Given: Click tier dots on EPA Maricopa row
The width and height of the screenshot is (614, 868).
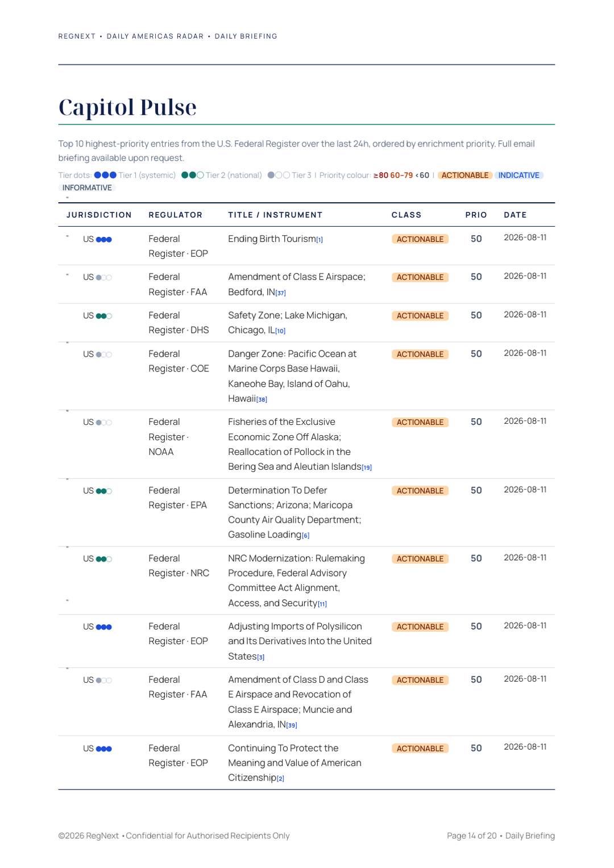Looking at the screenshot, I should tap(104, 491).
